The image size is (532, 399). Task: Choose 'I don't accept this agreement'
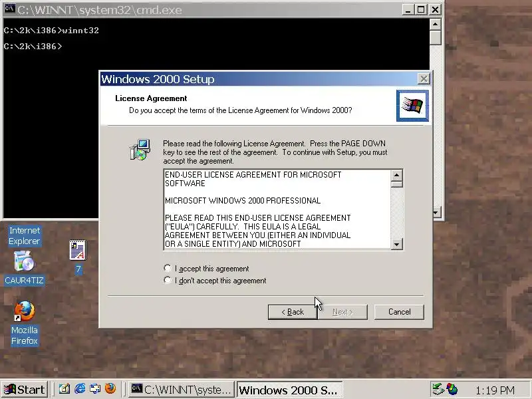(x=215, y=281)
